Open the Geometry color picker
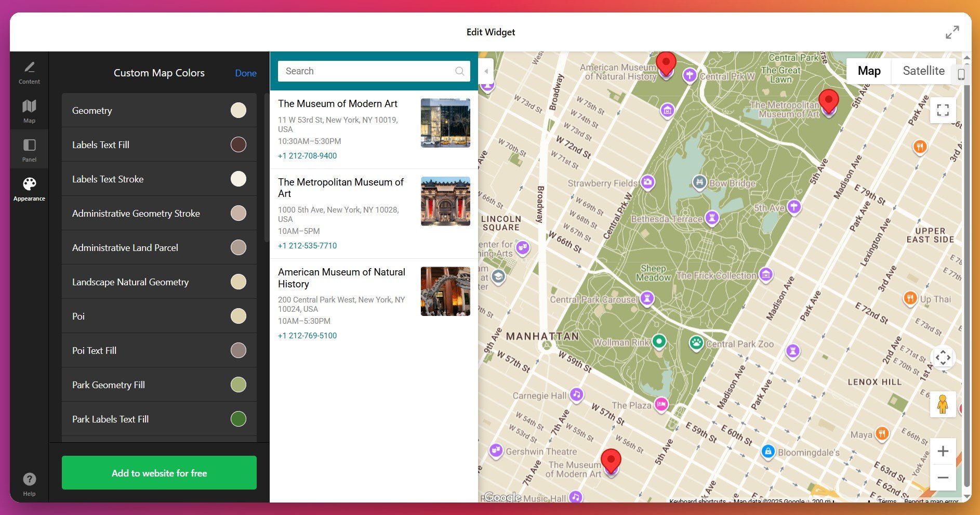Viewport: 980px width, 515px height. (239, 110)
